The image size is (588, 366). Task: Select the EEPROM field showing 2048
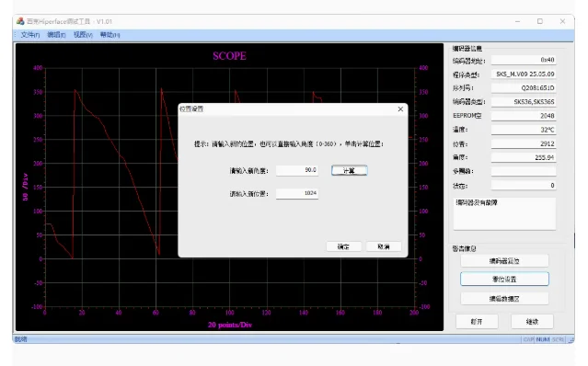[x=524, y=116]
